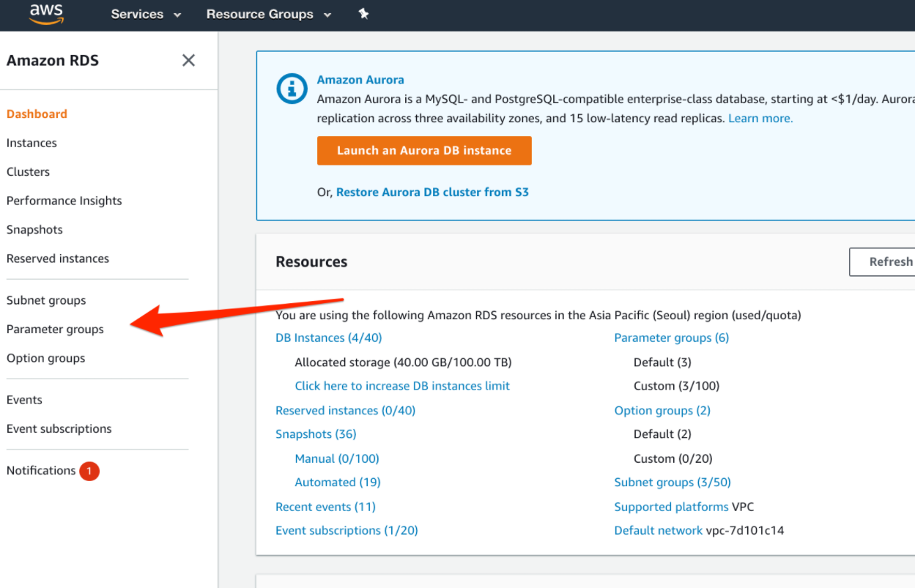The image size is (915, 588).
Task: Click the info icon in Aurora banner
Action: click(292, 89)
